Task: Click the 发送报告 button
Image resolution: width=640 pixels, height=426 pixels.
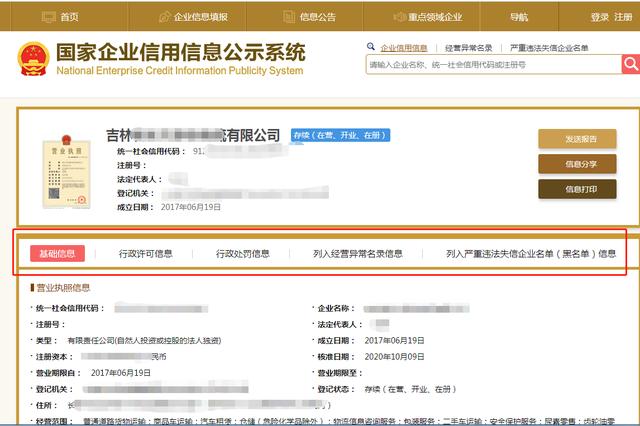Action: [577, 139]
